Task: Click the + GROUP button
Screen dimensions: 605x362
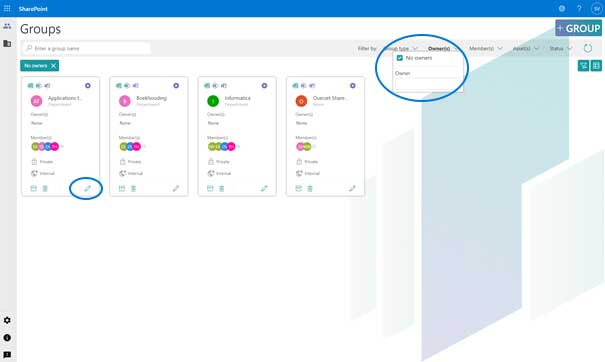Action: [x=578, y=28]
